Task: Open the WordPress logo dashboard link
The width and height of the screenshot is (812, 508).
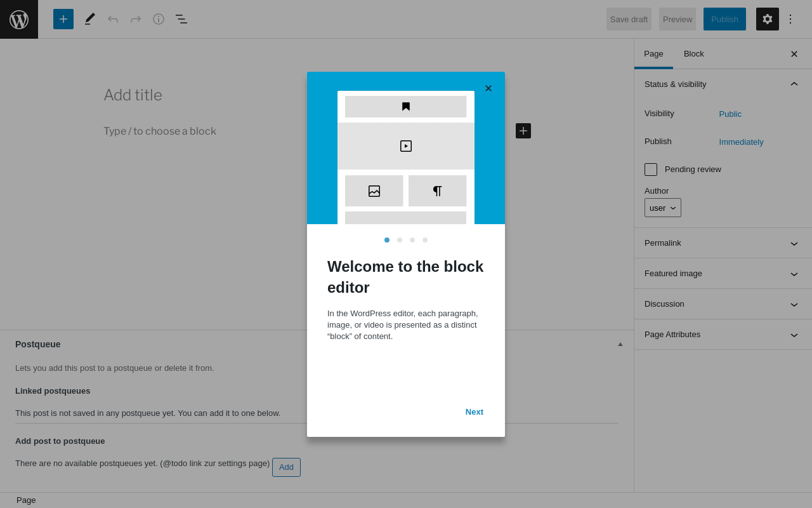Action: click(x=19, y=19)
